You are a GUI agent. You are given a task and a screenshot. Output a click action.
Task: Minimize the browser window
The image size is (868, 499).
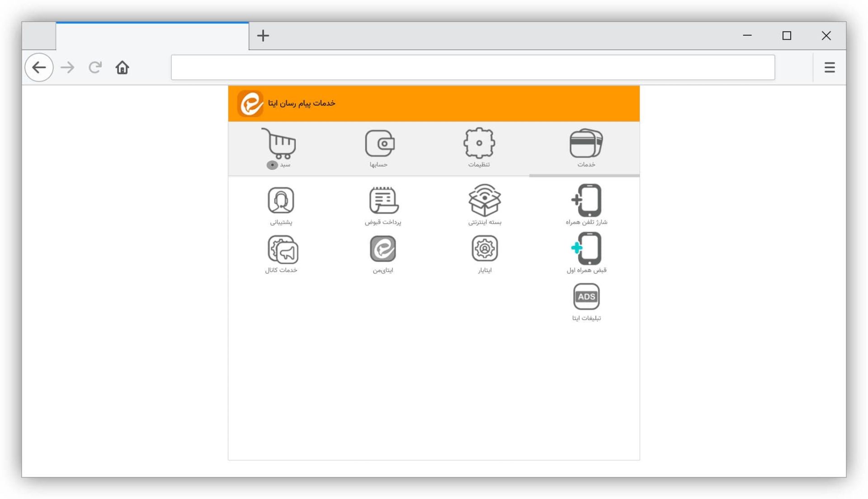(x=747, y=35)
